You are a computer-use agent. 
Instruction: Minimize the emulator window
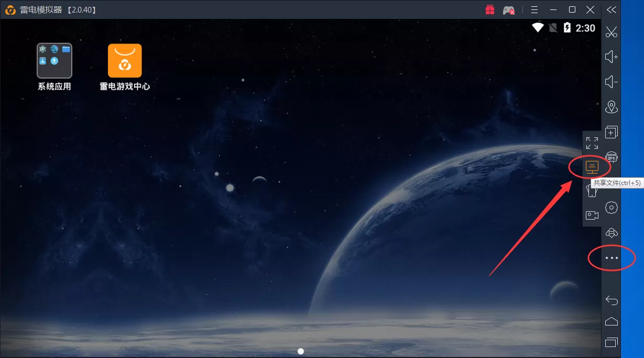coord(553,9)
